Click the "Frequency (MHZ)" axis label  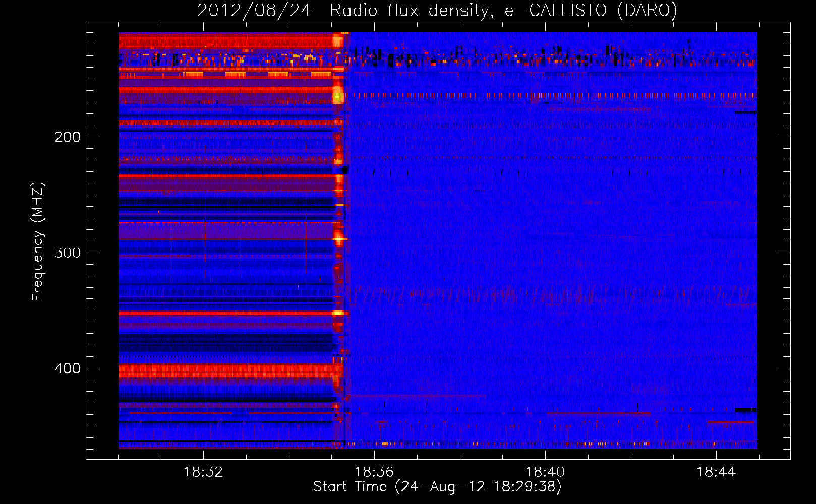(x=38, y=241)
